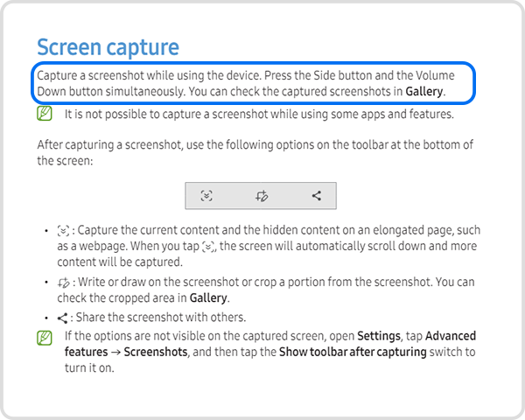525x420 pixels.
Task: Tap the share icon in the gray toolbar
Action: click(316, 196)
